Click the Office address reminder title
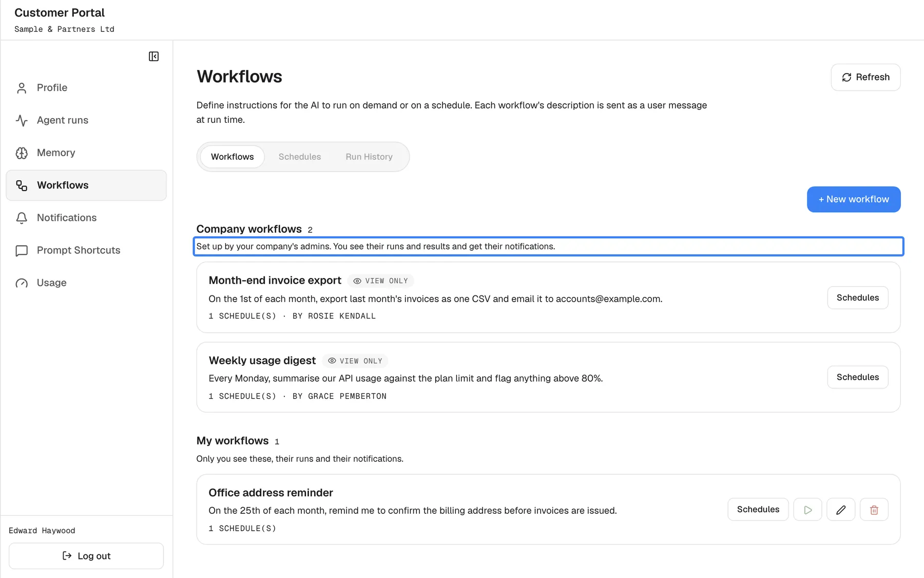 click(271, 493)
